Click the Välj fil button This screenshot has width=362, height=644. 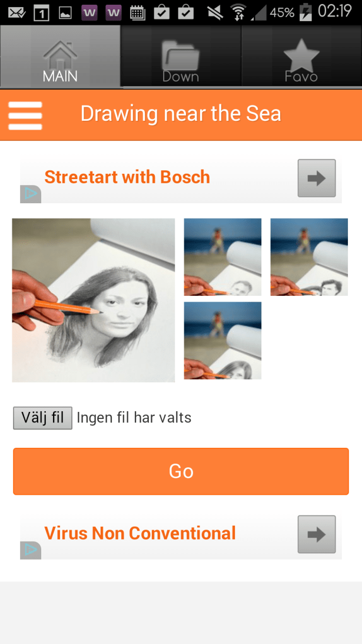click(x=43, y=418)
